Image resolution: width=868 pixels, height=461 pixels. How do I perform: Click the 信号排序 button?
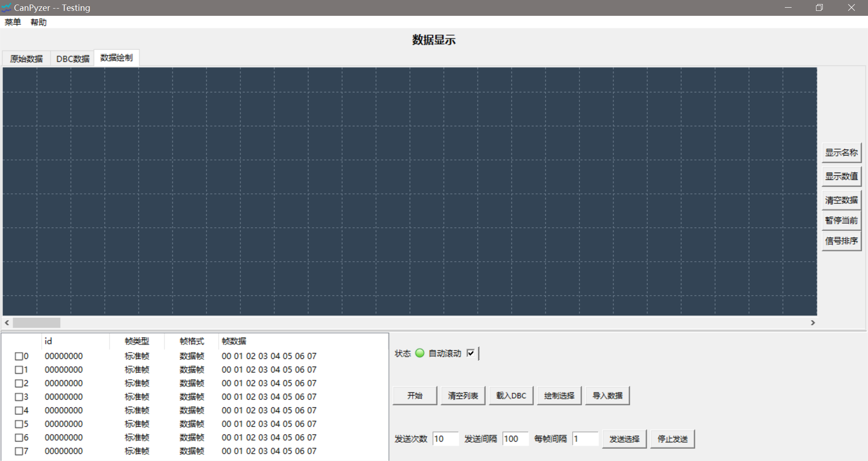pos(841,241)
